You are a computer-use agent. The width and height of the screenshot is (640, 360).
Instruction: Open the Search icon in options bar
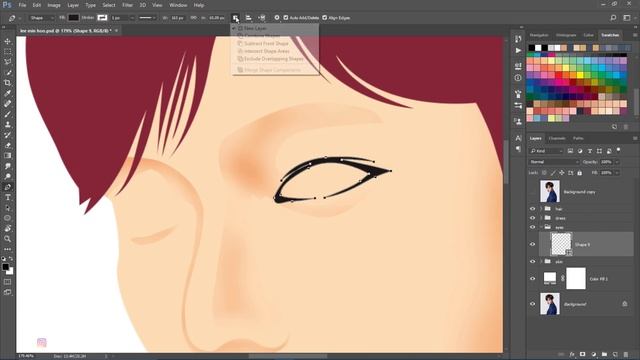pyautogui.click(x=613, y=18)
